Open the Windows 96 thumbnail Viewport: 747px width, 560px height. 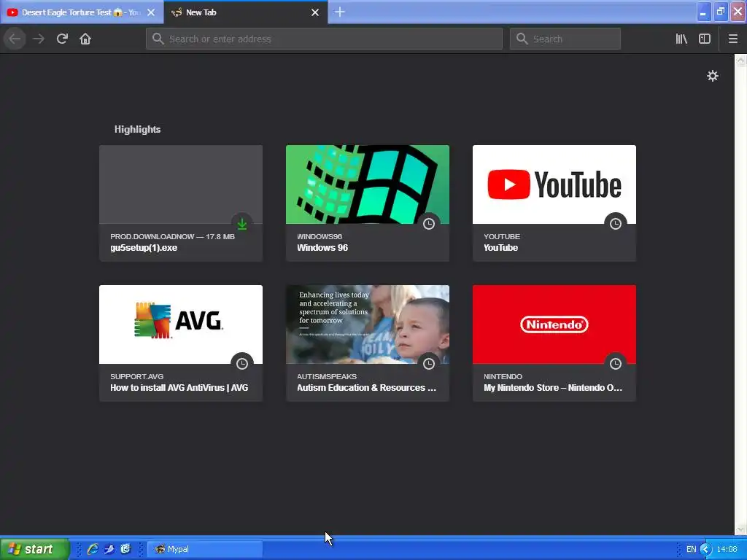368,184
